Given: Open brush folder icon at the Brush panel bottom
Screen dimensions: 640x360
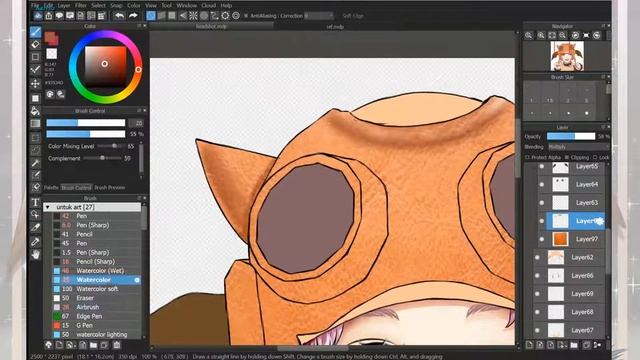Looking at the screenshot, I should [x=93, y=345].
